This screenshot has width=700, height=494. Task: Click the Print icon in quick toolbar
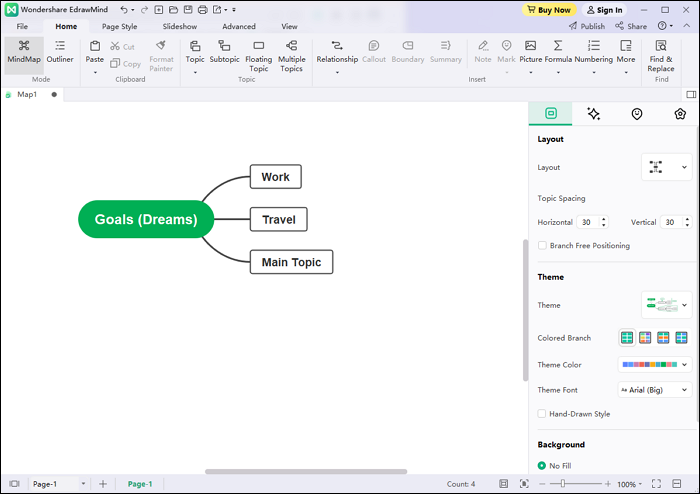point(202,9)
